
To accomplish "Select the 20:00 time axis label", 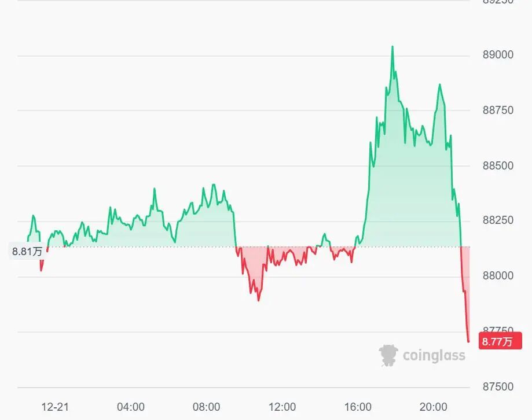I will point(434,407).
